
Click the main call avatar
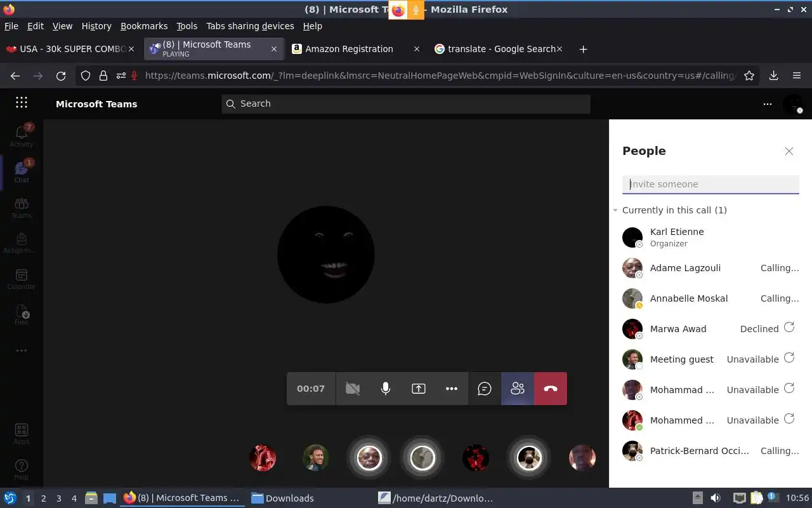(x=326, y=255)
